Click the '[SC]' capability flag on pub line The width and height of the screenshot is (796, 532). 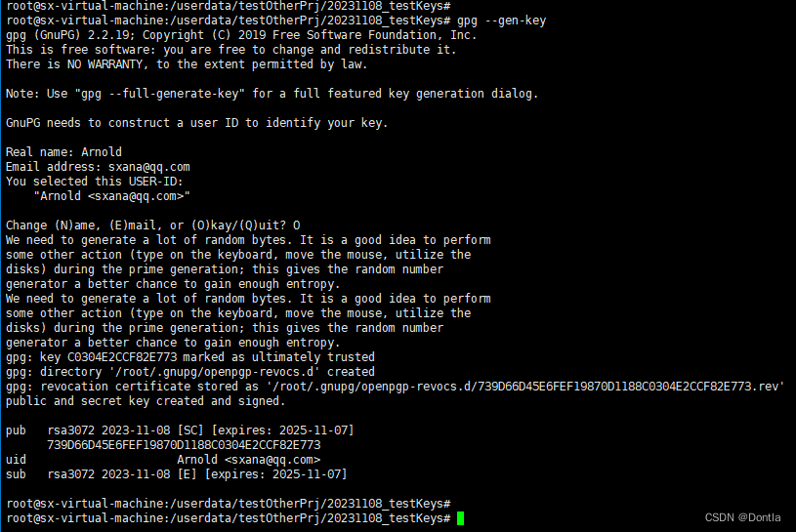coord(190,430)
